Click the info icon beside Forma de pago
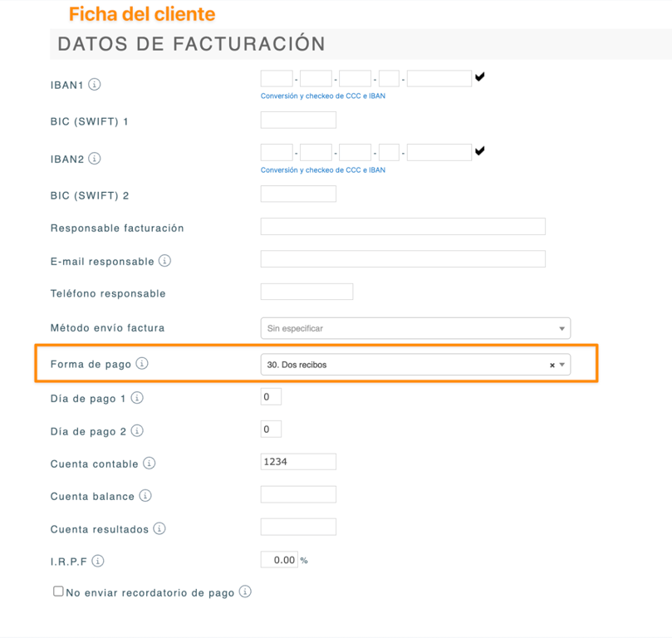 [x=142, y=363]
